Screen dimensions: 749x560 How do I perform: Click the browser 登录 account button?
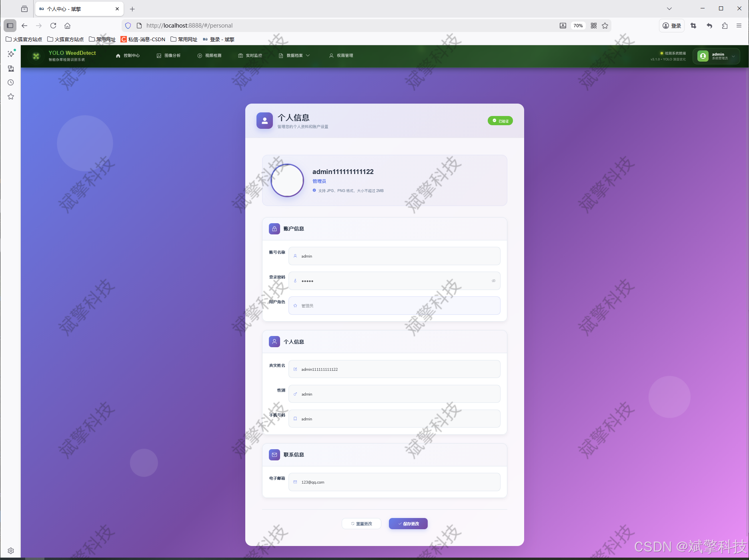coord(672,26)
